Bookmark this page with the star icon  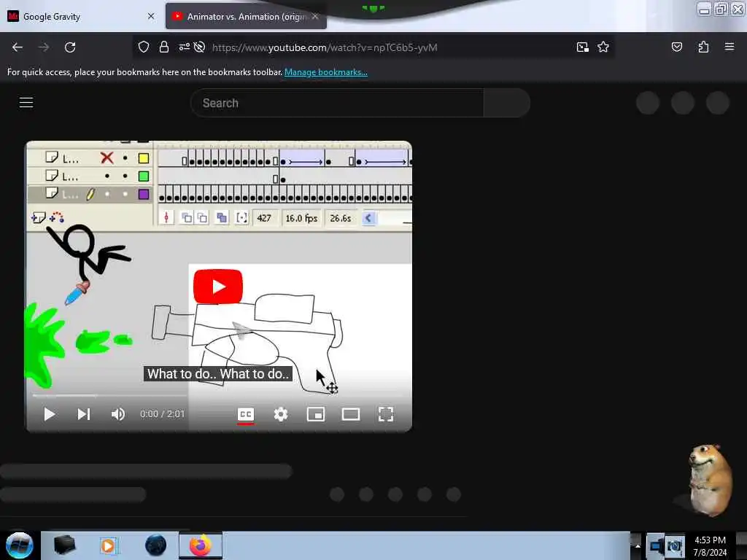point(603,47)
